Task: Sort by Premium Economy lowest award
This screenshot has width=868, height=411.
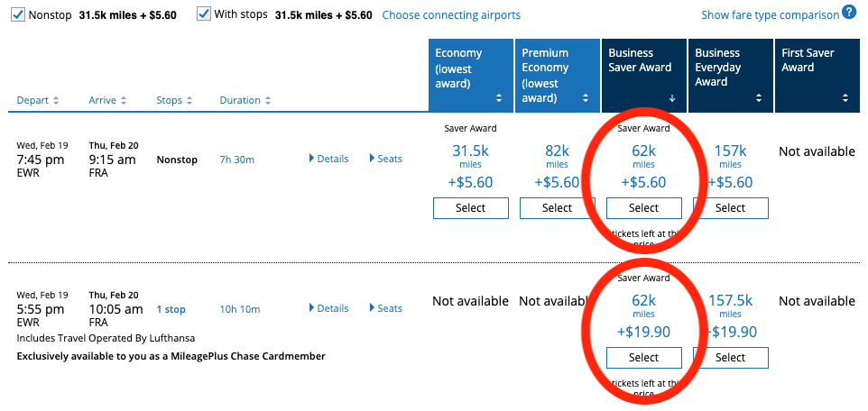Action: coord(558,76)
